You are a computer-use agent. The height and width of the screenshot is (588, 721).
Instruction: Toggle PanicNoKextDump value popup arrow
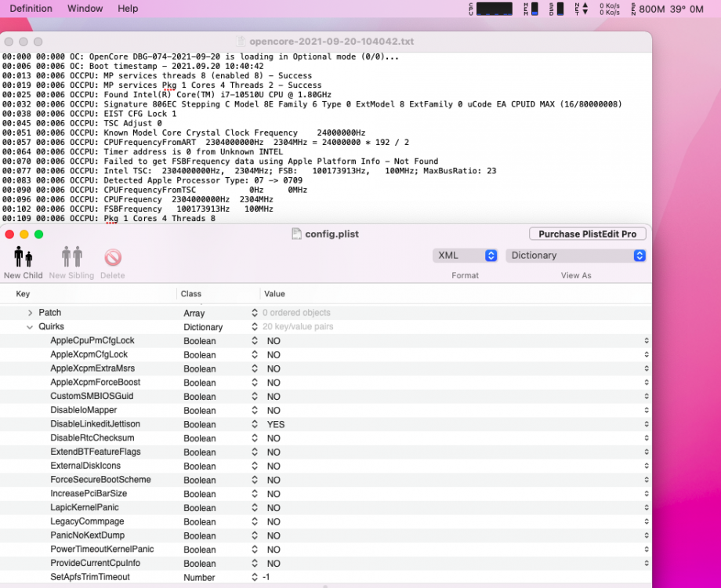[x=647, y=535]
